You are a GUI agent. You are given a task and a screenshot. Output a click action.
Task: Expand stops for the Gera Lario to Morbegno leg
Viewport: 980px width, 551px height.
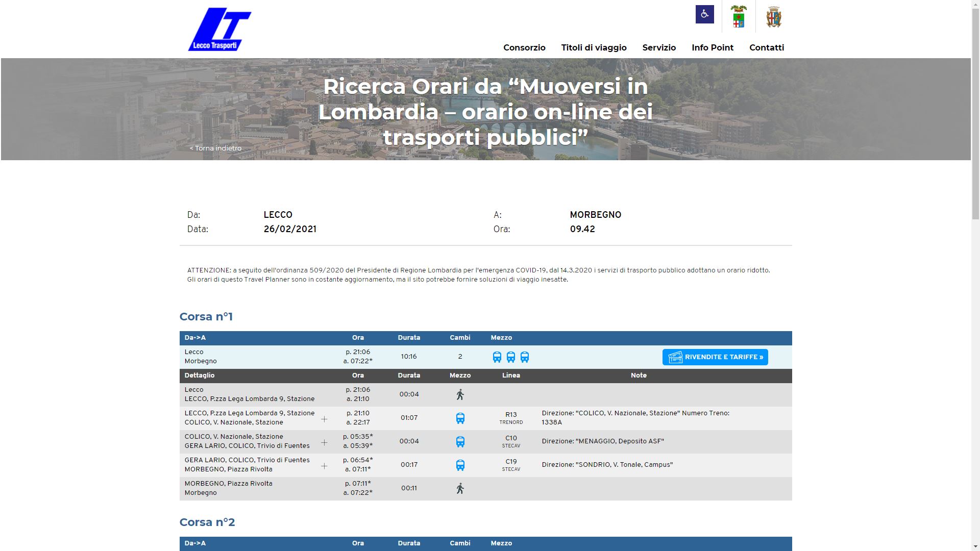pyautogui.click(x=324, y=466)
